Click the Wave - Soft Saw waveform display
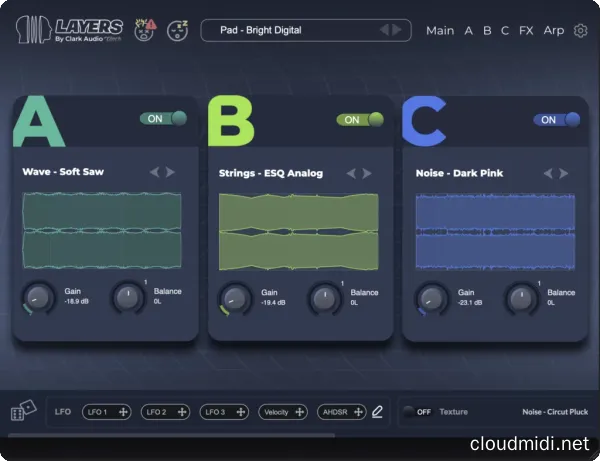 102,230
